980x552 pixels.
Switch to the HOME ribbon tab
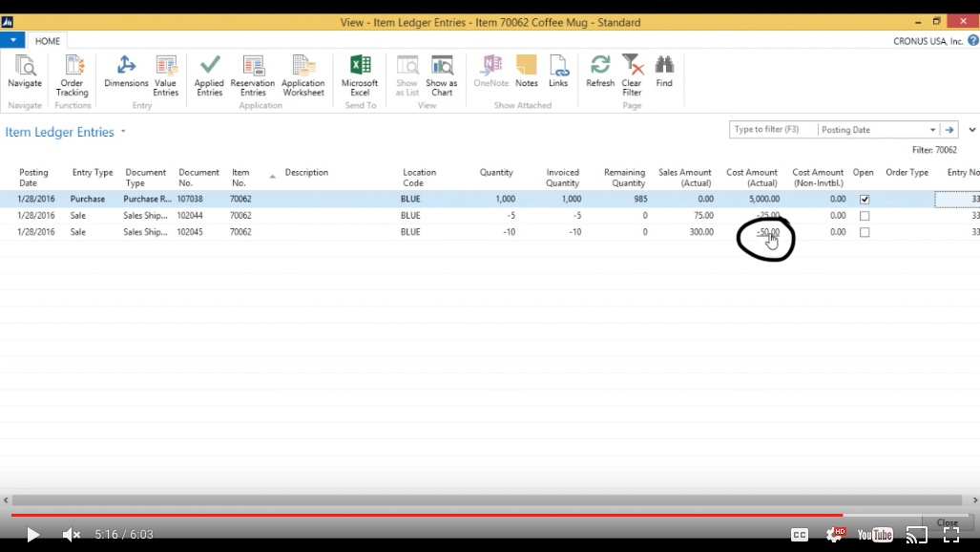48,41
